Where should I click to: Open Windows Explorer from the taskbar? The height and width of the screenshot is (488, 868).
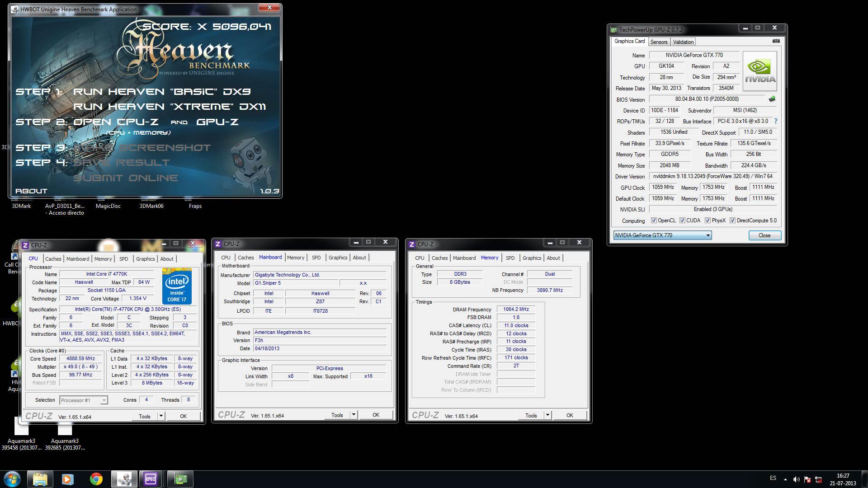pyautogui.click(x=40, y=479)
